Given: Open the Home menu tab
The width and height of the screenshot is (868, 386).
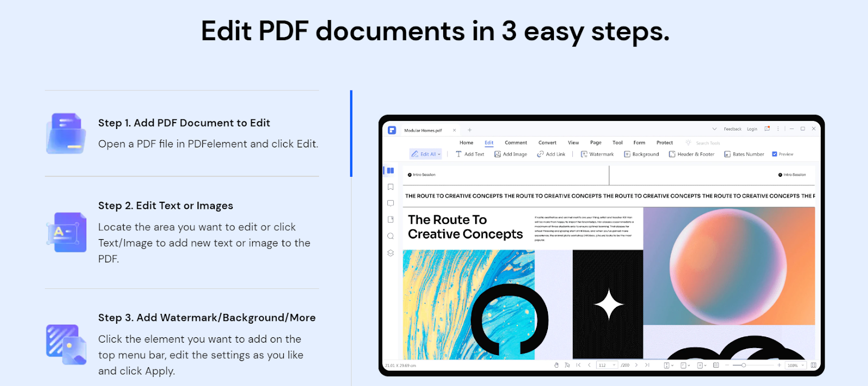Looking at the screenshot, I should [467, 143].
